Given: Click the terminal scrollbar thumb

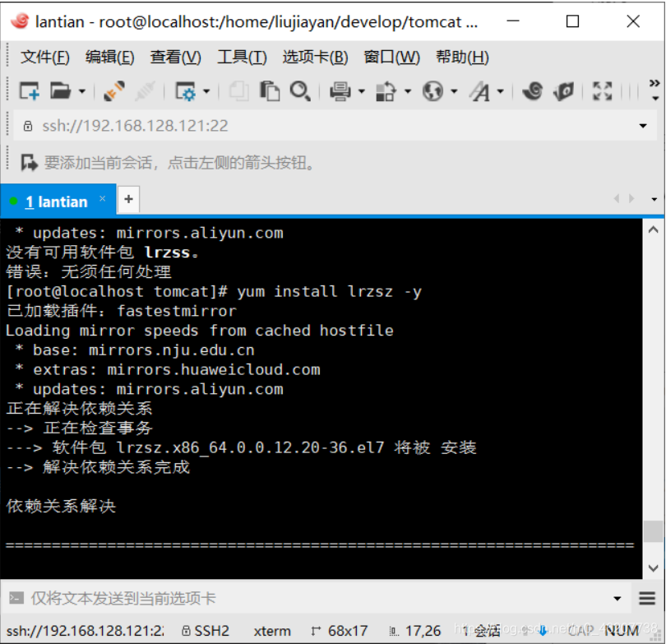Looking at the screenshot, I should click(654, 531).
